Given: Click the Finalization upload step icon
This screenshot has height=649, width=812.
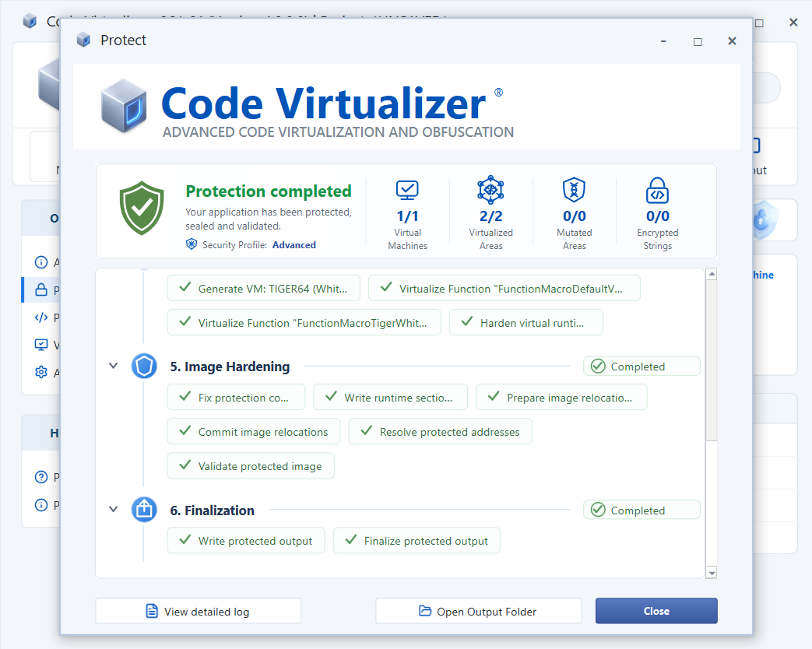Looking at the screenshot, I should point(144,510).
